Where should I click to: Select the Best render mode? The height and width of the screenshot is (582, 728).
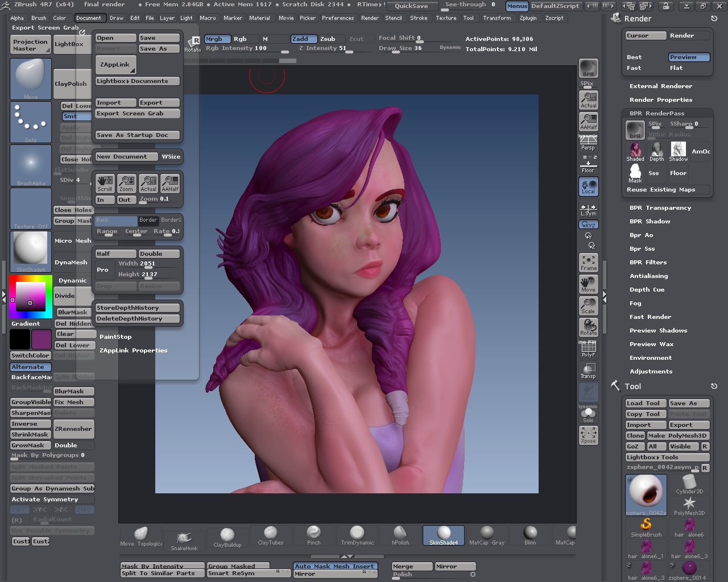[x=646, y=57]
